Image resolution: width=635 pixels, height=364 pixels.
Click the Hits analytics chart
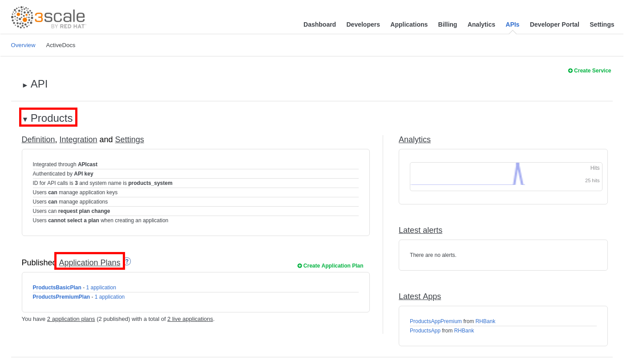pyautogui.click(x=506, y=176)
